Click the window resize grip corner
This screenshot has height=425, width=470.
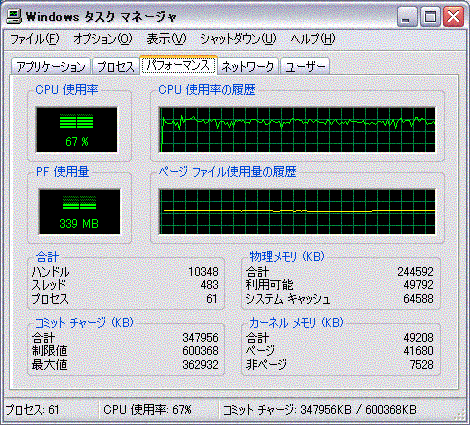(460, 414)
